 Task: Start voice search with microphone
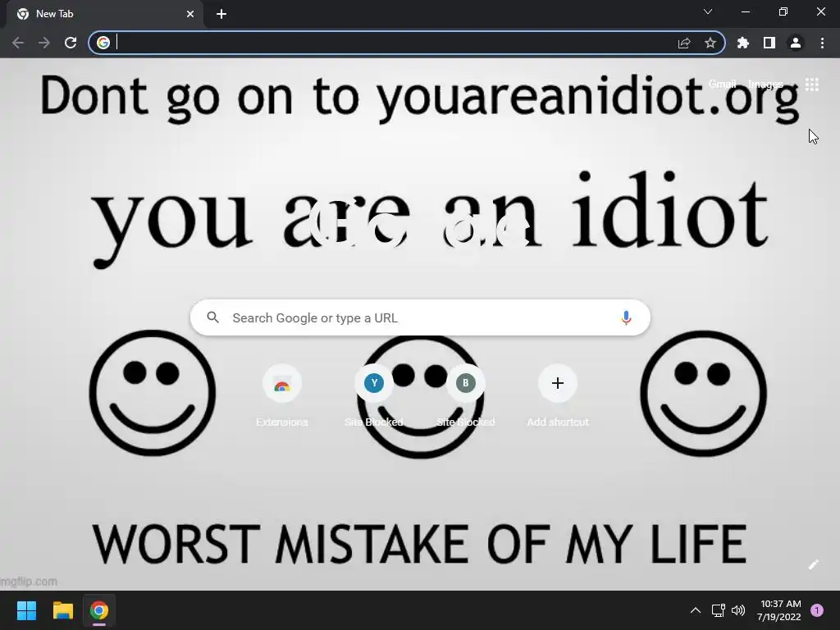(x=626, y=317)
